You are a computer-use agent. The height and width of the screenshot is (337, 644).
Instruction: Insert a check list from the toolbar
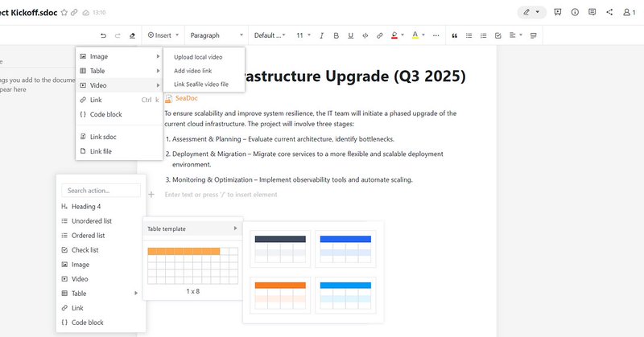(x=497, y=35)
